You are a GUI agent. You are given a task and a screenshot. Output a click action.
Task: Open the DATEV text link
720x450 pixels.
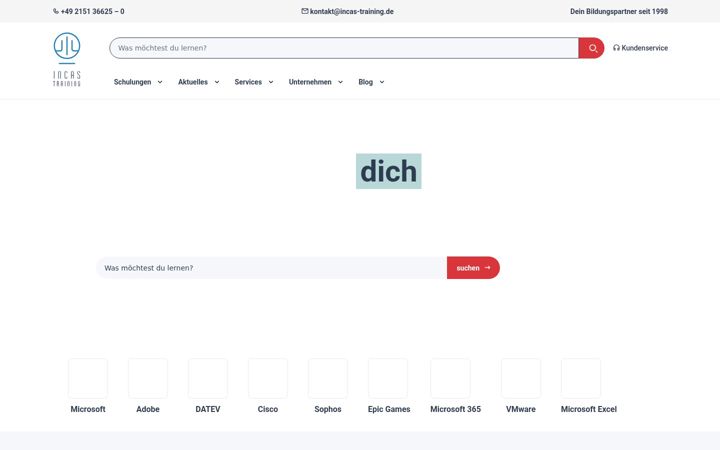(x=208, y=409)
